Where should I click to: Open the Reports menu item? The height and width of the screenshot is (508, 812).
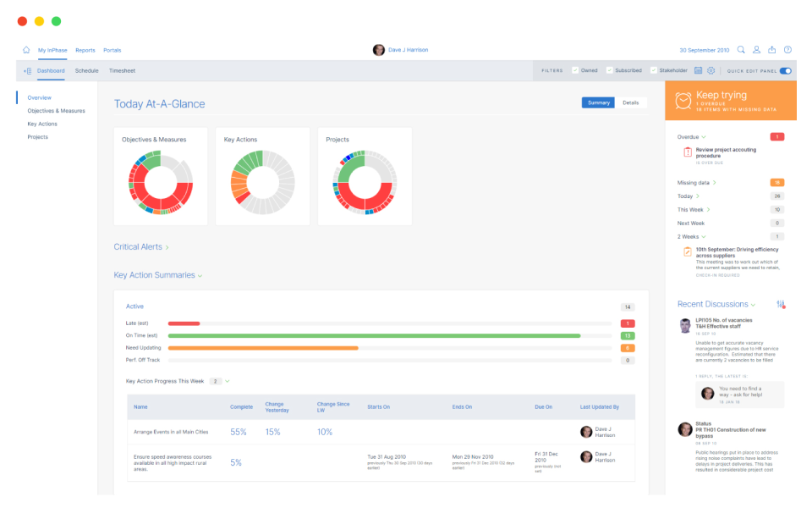point(85,50)
